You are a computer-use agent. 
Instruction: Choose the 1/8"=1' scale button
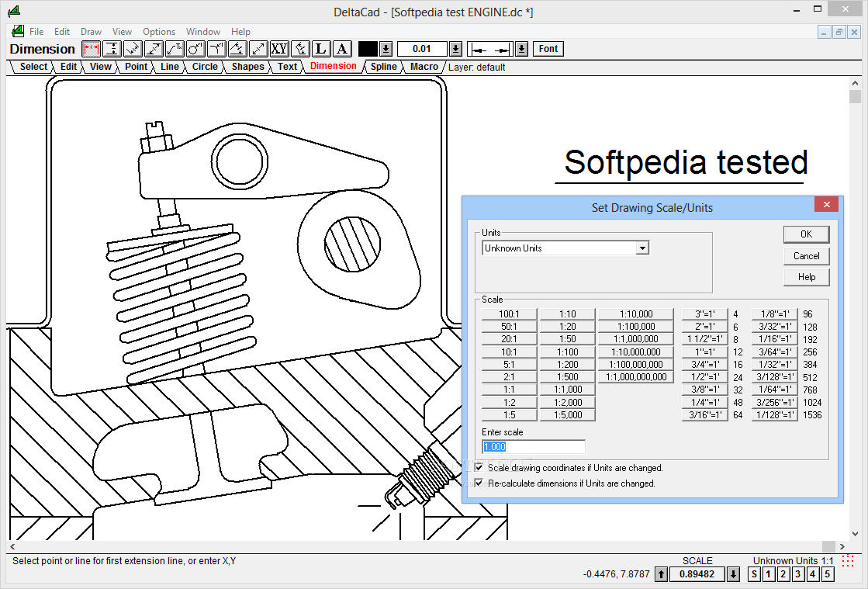774,314
